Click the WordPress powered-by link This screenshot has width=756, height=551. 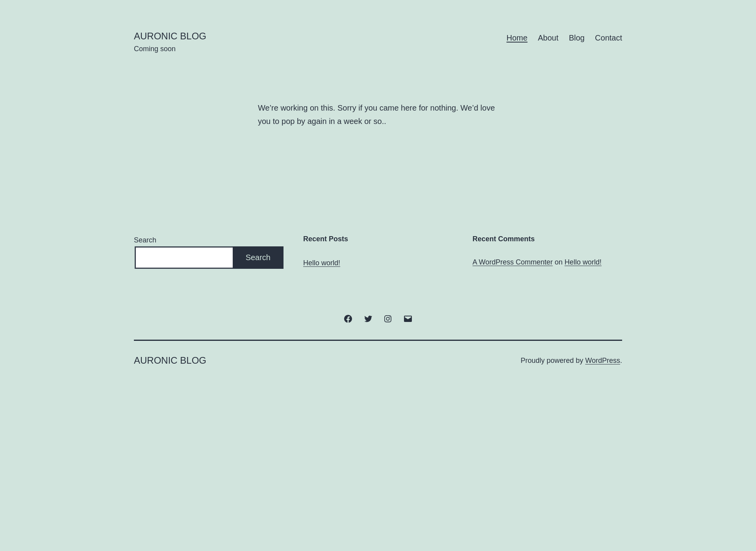pyautogui.click(x=602, y=360)
